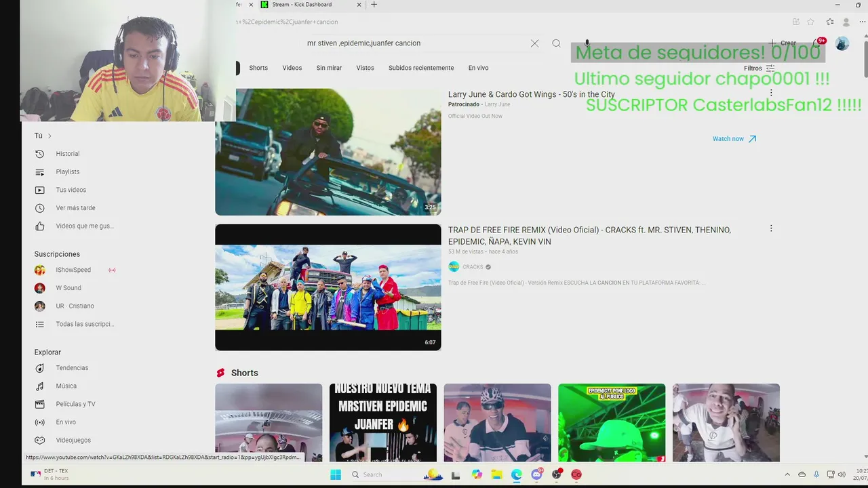
Task: Open the Filtros search filters
Action: (759, 68)
